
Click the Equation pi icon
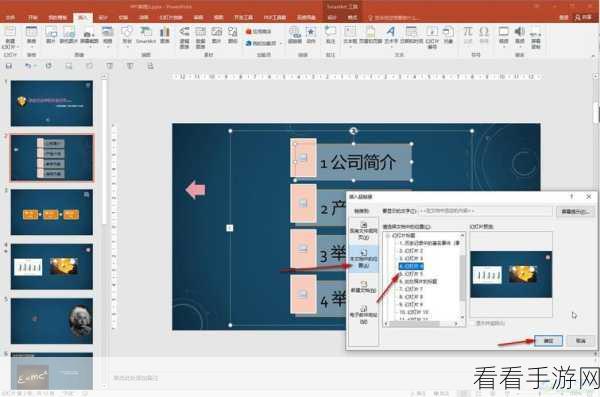[468, 32]
